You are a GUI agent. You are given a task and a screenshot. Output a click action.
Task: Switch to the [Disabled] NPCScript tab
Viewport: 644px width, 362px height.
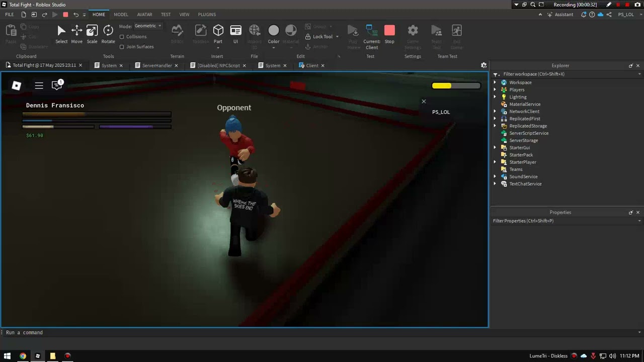pyautogui.click(x=218, y=65)
